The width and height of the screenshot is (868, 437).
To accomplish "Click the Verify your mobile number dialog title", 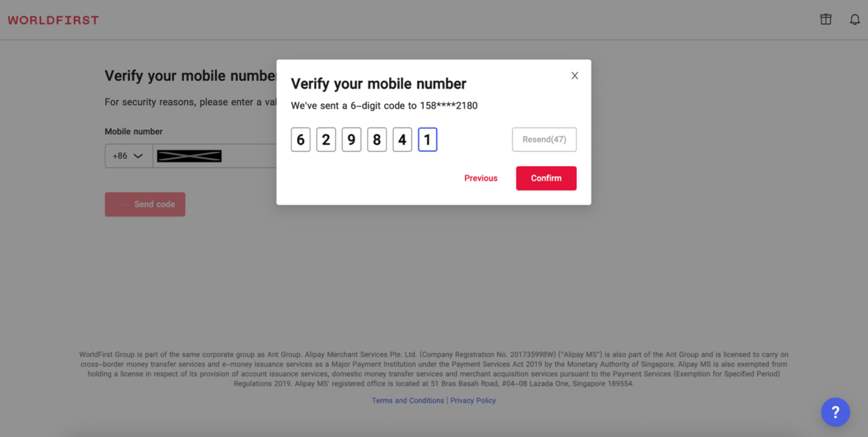I will [378, 84].
